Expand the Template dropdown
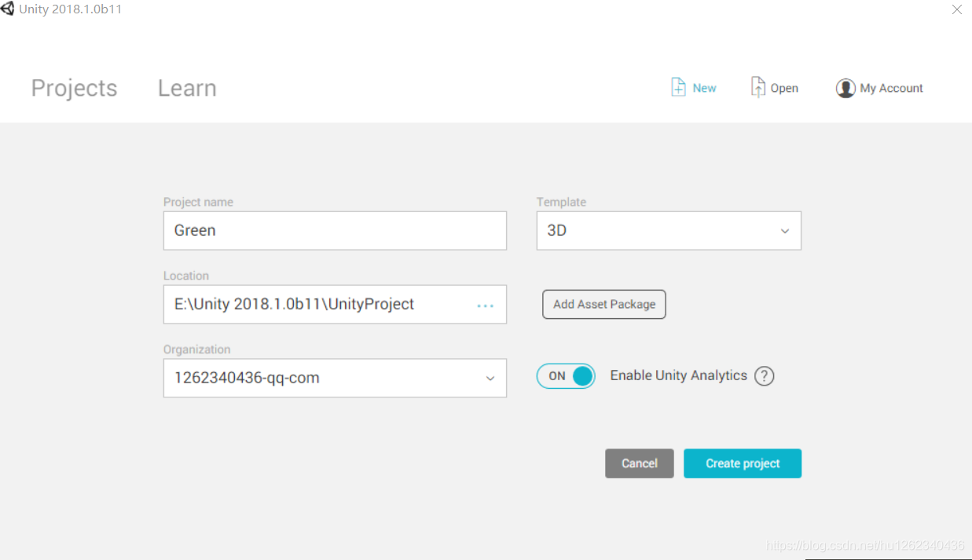972x560 pixels. point(669,231)
